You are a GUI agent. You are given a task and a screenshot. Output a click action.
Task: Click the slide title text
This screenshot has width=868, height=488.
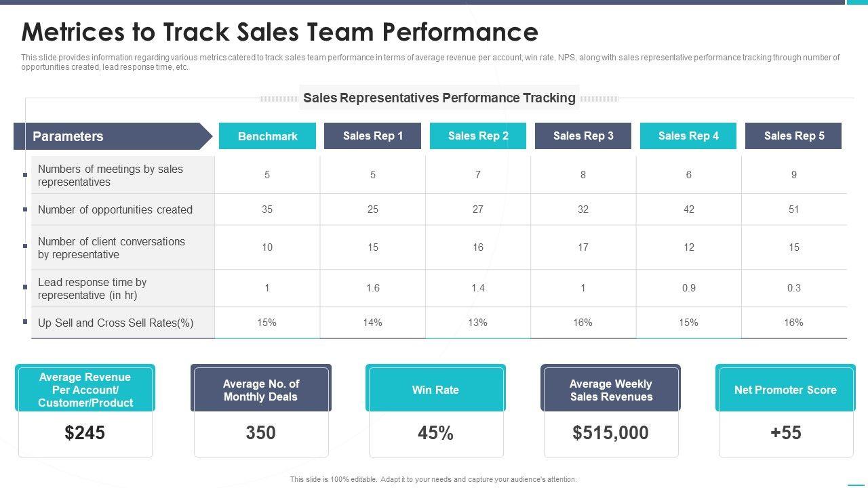[x=279, y=32]
